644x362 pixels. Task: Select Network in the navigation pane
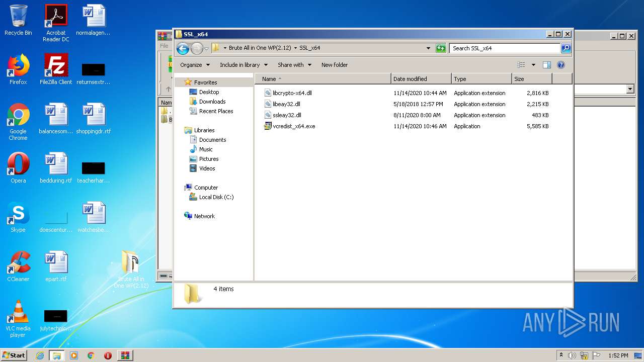[x=204, y=216]
